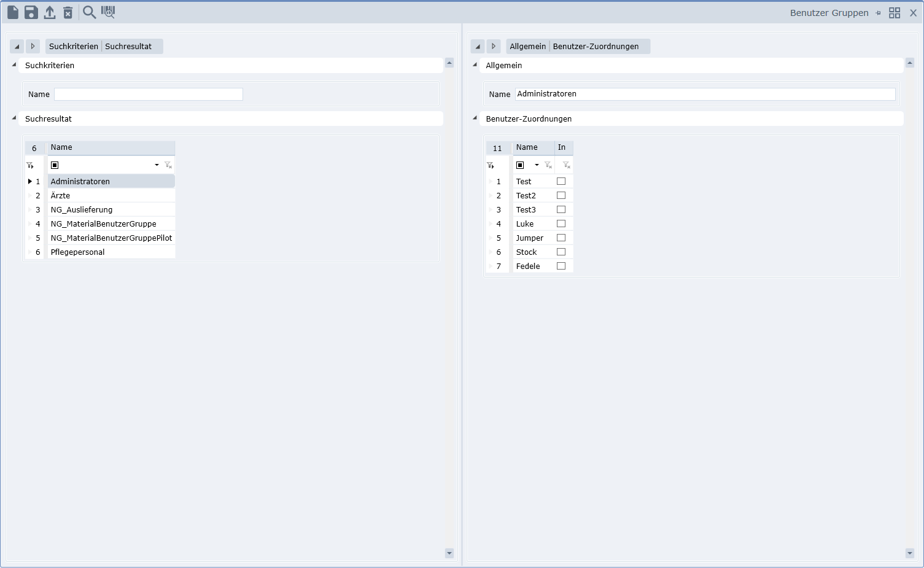Click the delete trash can icon
This screenshot has width=924, height=568.
point(68,12)
